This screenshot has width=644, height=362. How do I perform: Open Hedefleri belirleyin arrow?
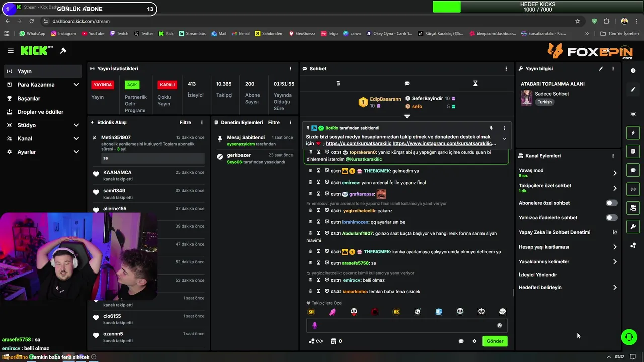614,288
